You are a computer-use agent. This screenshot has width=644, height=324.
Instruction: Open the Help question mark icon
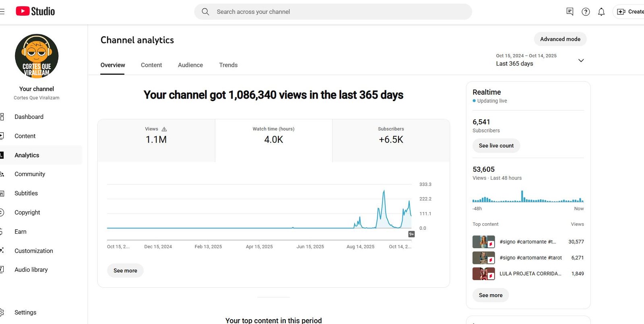586,12
